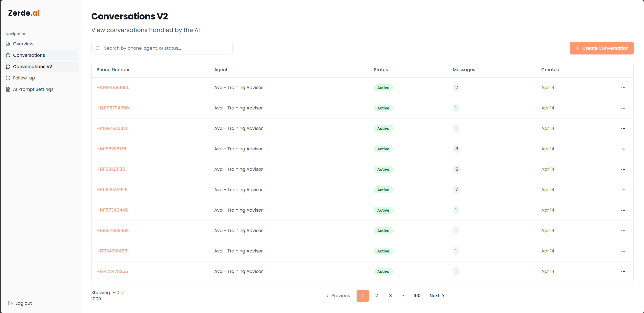Click Active status badge for +19168123135
The height and width of the screenshot is (313, 644).
pos(383,169)
